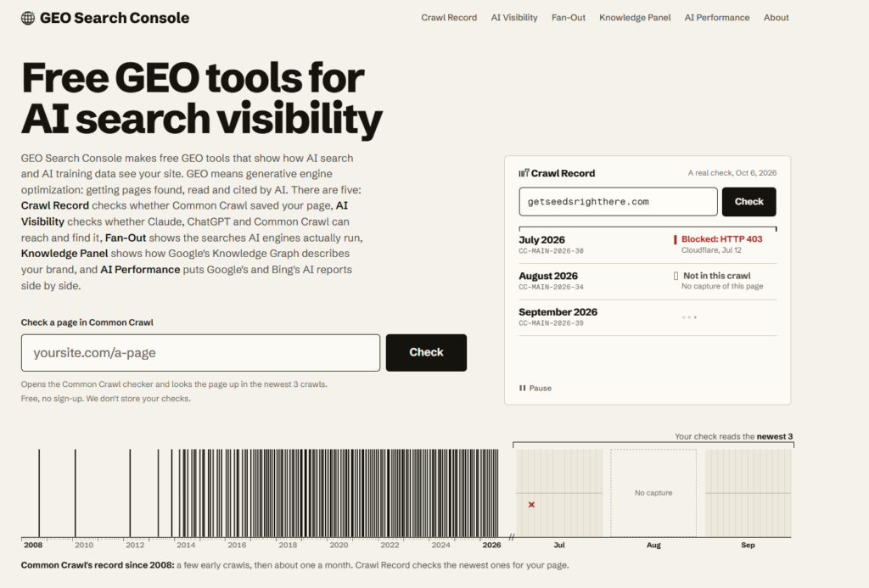Click the red Blocked status bar icon
The image size is (869, 588).
coord(675,239)
